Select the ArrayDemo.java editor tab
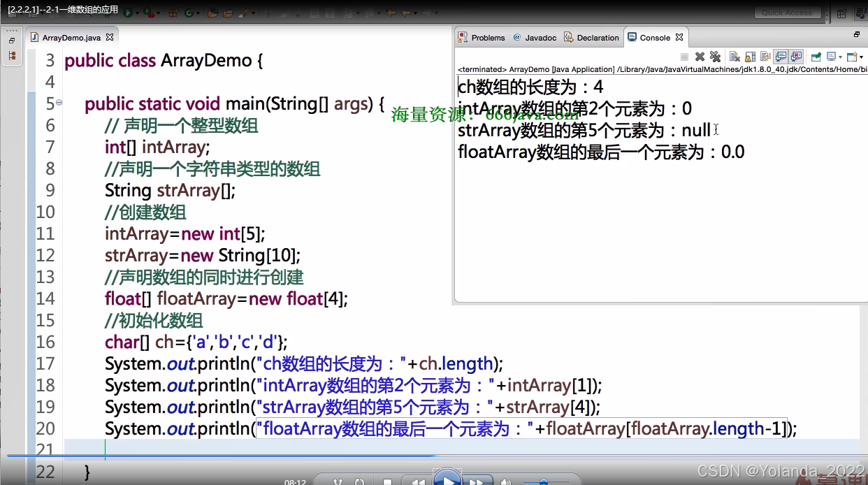The height and width of the screenshot is (485, 868). point(71,38)
